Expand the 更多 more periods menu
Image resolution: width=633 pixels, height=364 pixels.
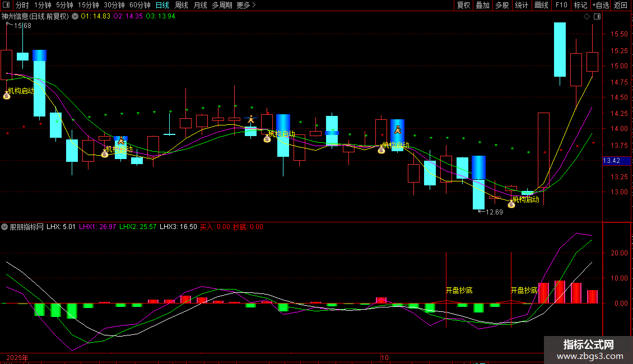coord(246,5)
